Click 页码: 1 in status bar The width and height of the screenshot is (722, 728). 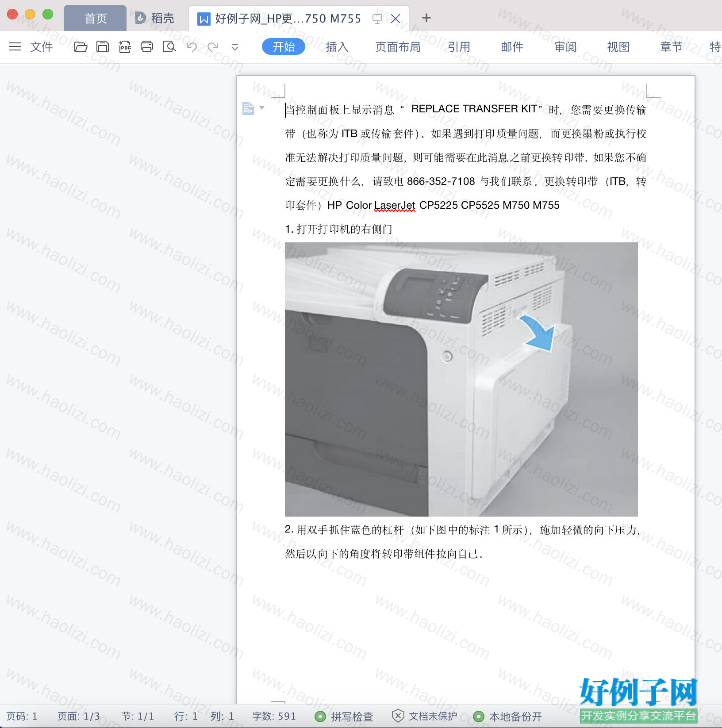tap(22, 717)
